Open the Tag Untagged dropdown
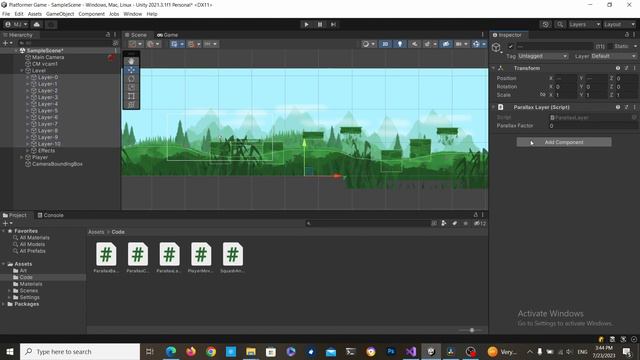The height and width of the screenshot is (360, 640). (x=542, y=56)
